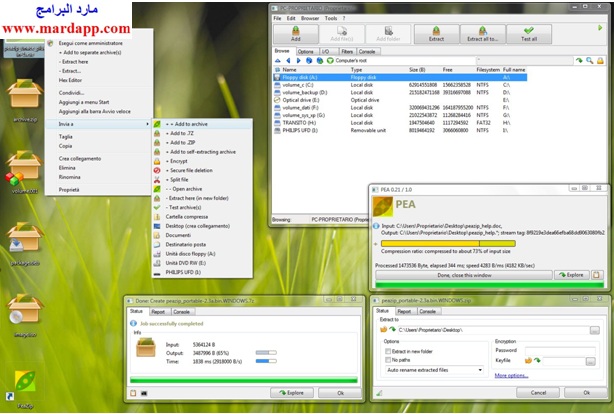The image size is (614, 414).
Task: Click the clipboard icon in the PEA window
Action: (x=596, y=275)
